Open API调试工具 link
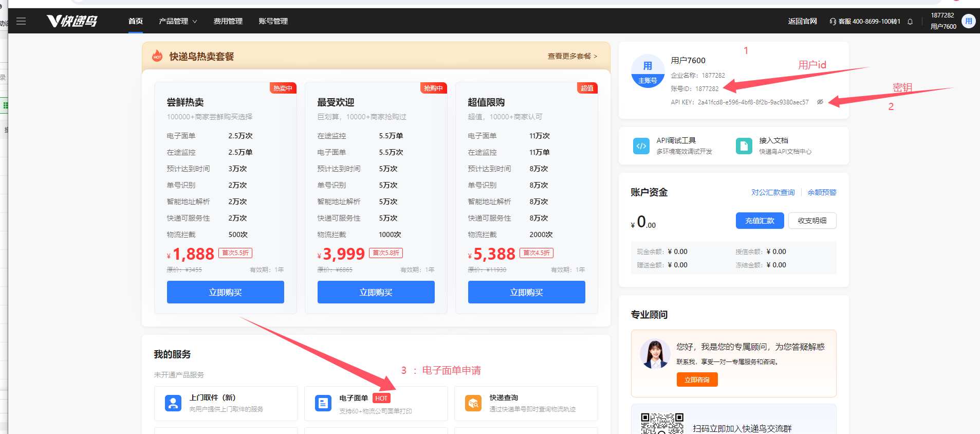The image size is (980, 434). [676, 140]
